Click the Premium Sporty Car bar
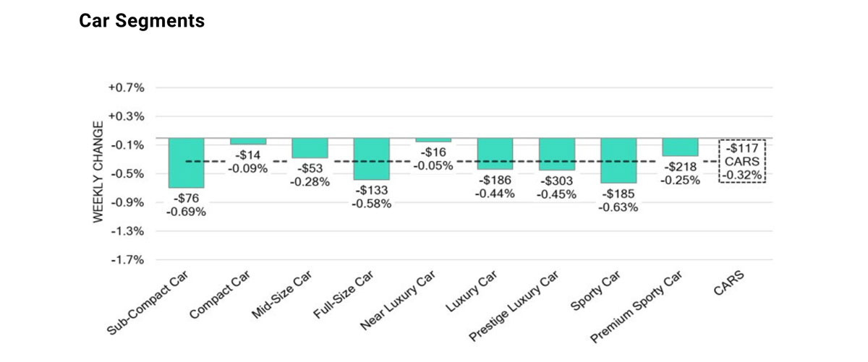This screenshot has height=362, width=868. click(680, 147)
